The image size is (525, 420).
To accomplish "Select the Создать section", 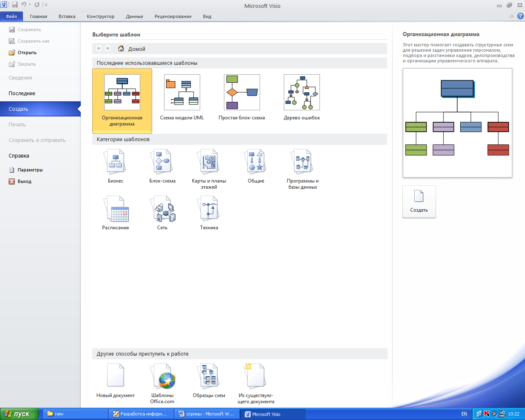I will [x=40, y=109].
